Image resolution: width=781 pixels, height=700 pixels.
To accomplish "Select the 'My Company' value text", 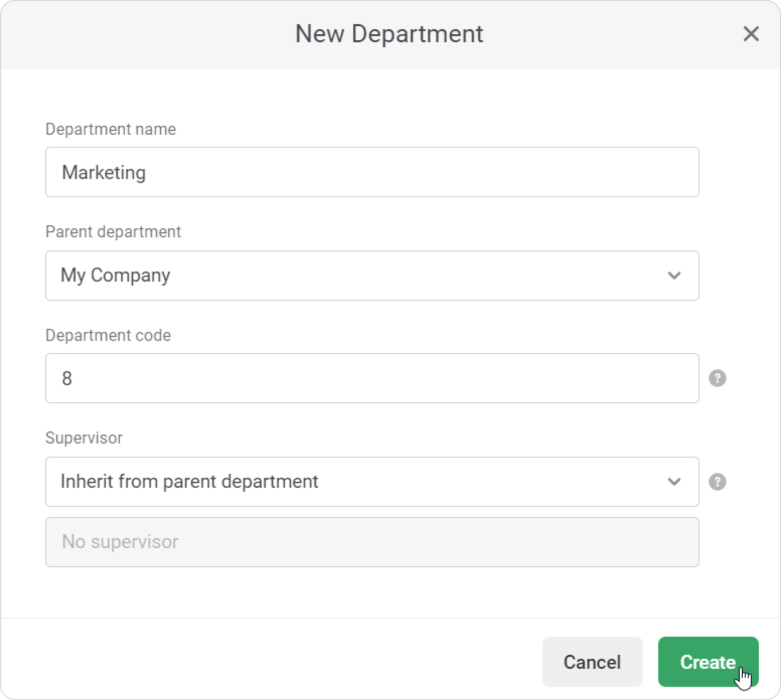I will pos(115,276).
